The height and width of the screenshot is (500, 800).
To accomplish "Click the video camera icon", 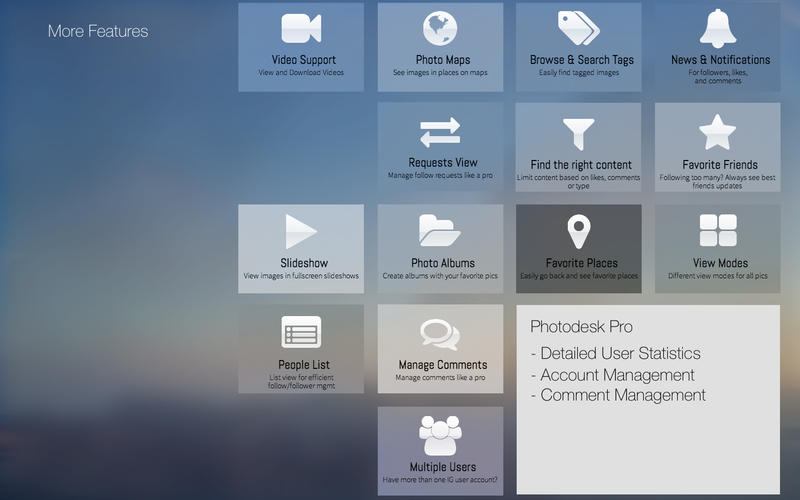I will (x=301, y=29).
